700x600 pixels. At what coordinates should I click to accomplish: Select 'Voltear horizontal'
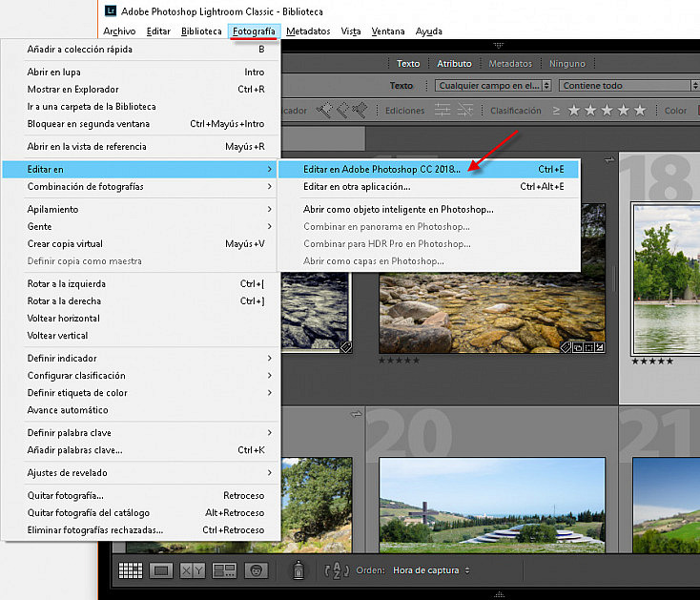[141, 319]
